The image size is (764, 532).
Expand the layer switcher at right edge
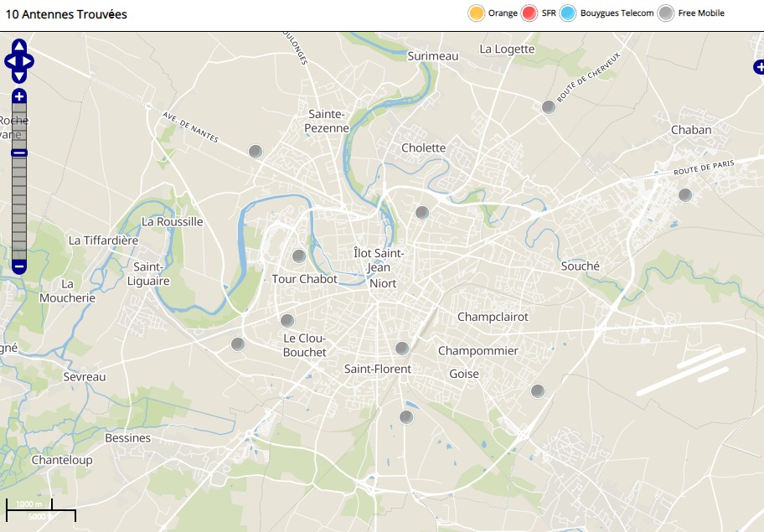[x=758, y=67]
